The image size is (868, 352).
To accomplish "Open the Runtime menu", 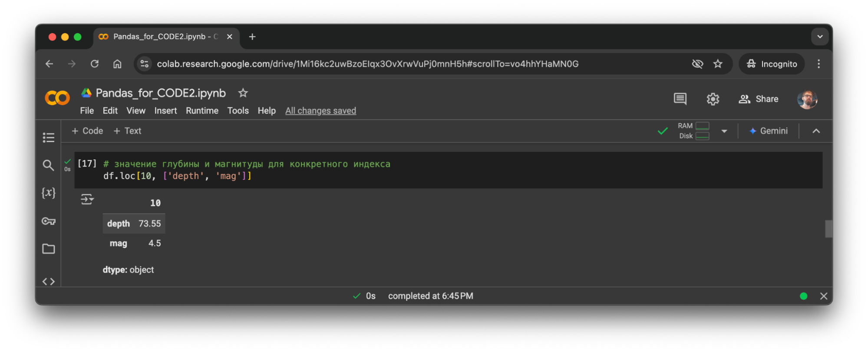I will pos(202,111).
